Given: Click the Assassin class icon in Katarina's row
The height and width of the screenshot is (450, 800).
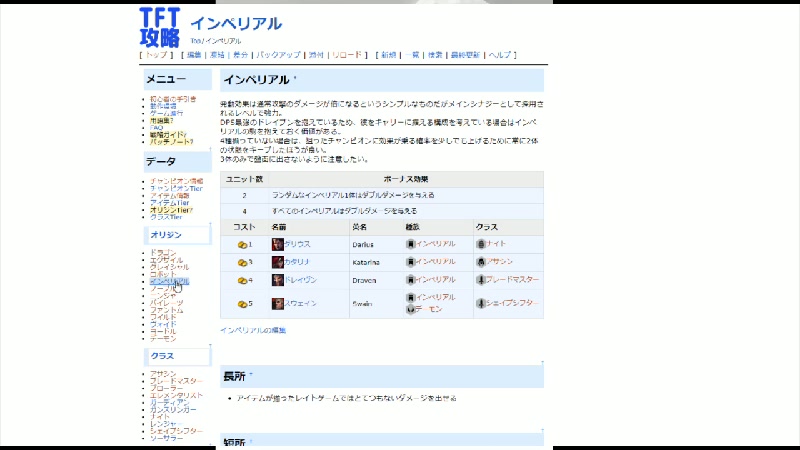Looking at the screenshot, I should pos(481,262).
